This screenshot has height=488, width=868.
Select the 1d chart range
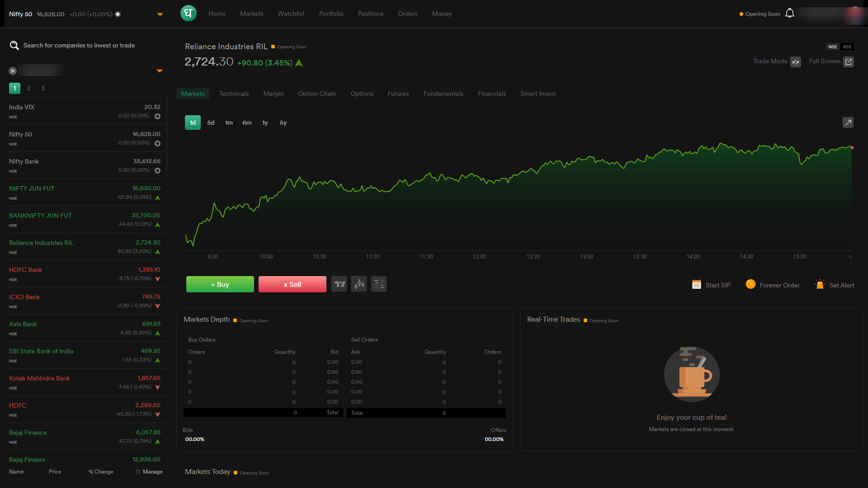pyautogui.click(x=193, y=122)
